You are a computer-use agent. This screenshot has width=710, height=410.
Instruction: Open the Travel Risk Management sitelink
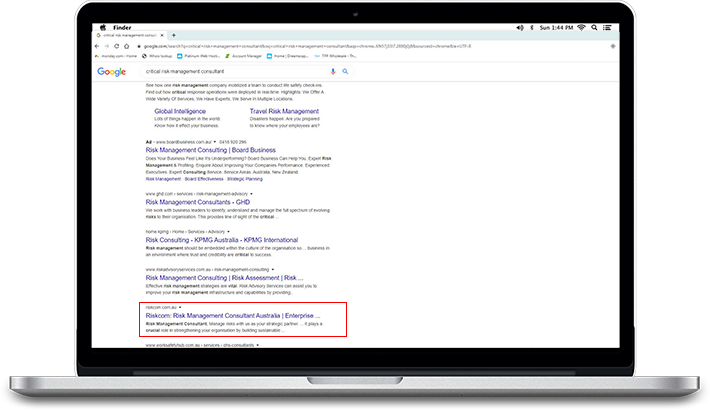pos(284,111)
